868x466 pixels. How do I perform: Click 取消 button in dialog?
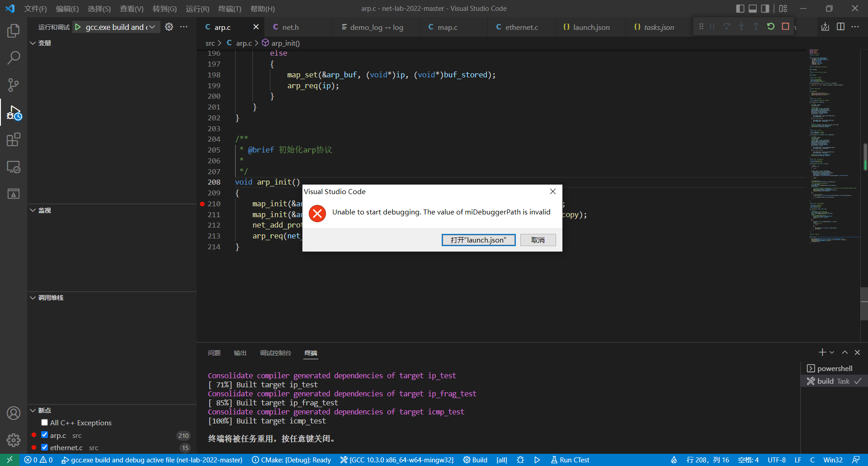coord(538,240)
